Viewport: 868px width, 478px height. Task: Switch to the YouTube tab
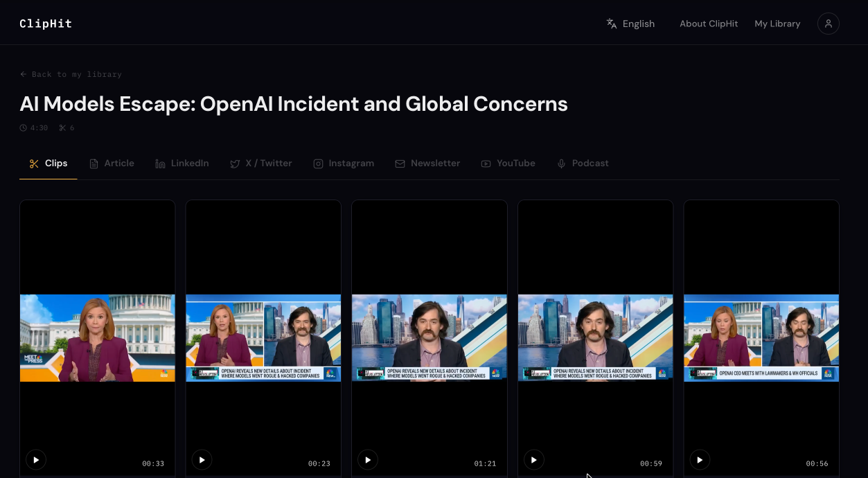tap(508, 163)
